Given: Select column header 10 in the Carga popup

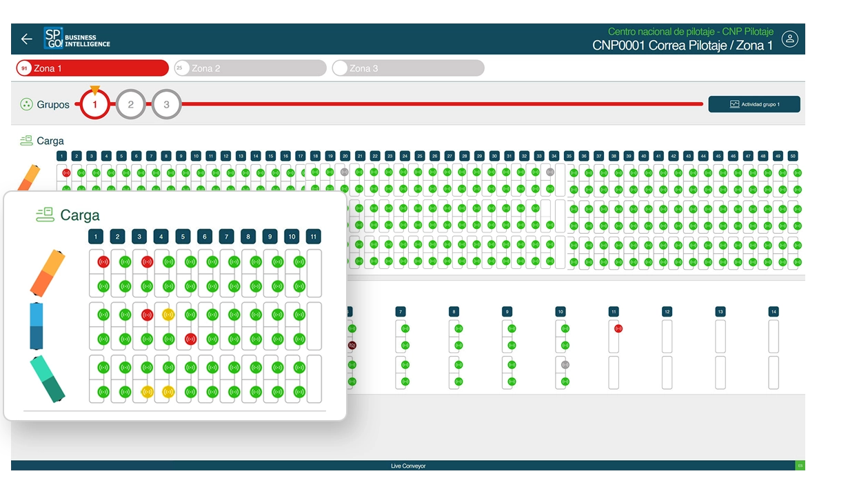Looking at the screenshot, I should [292, 237].
